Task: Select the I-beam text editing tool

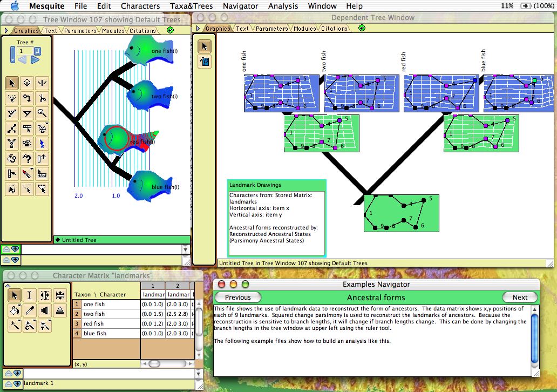Action: tap(29, 295)
